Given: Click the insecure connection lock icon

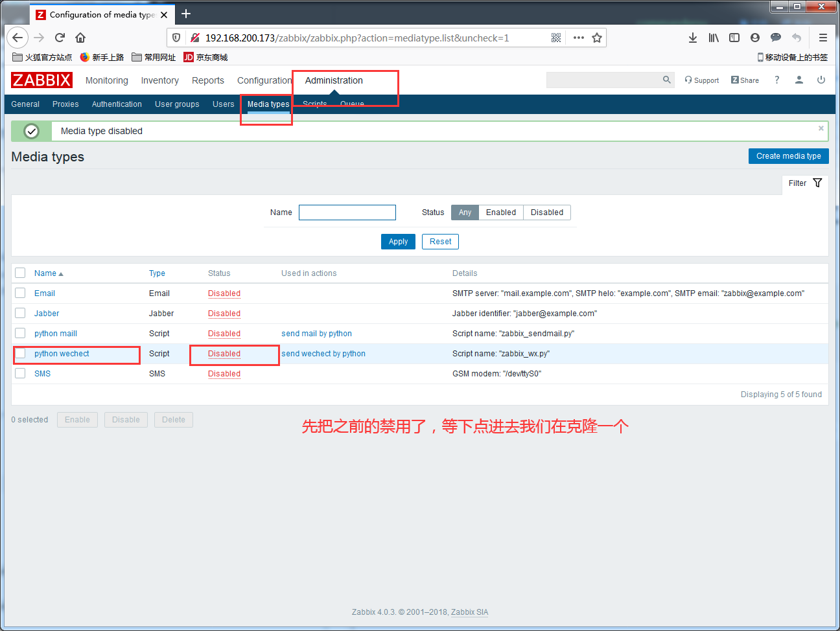Looking at the screenshot, I should coord(194,38).
